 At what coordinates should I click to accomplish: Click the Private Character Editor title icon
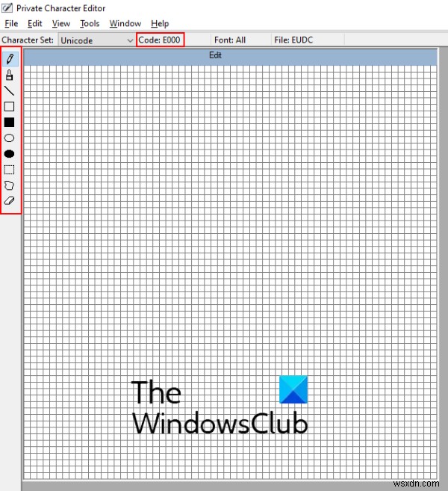click(7, 7)
